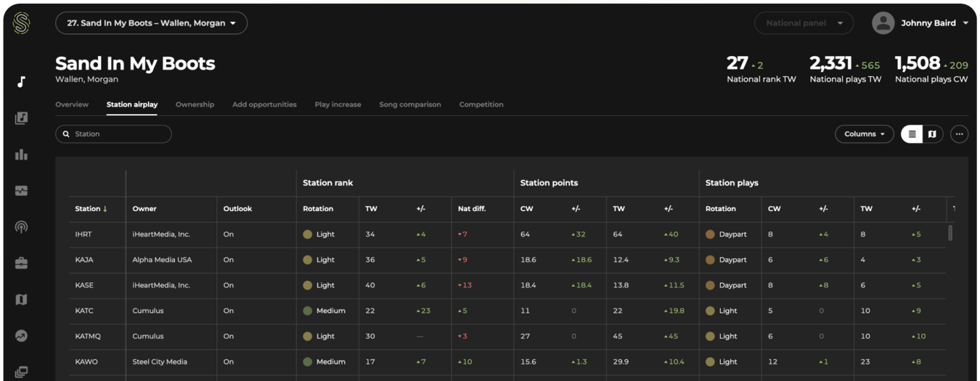Switch to list view
Viewport: 980px width, 381px height.
point(912,134)
